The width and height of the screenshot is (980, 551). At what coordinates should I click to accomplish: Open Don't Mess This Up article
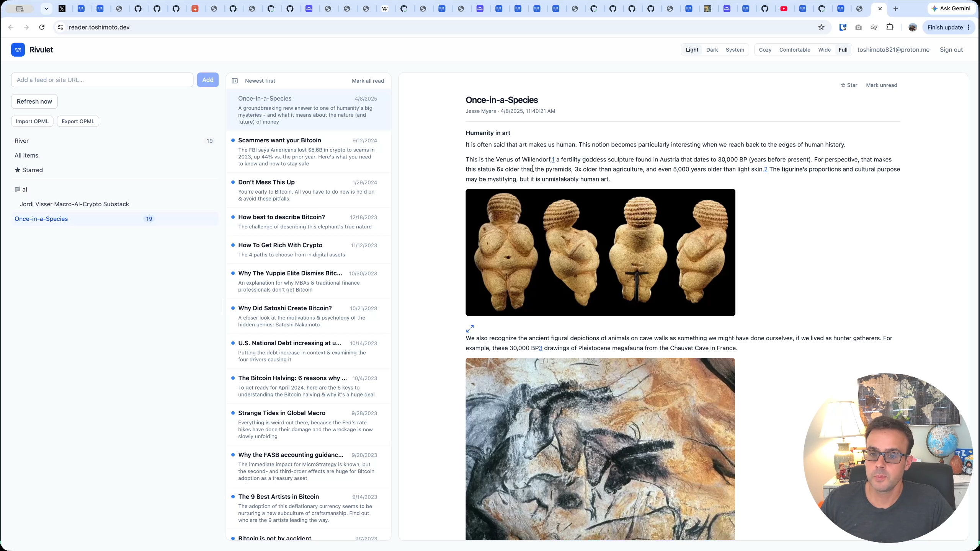pos(308,190)
